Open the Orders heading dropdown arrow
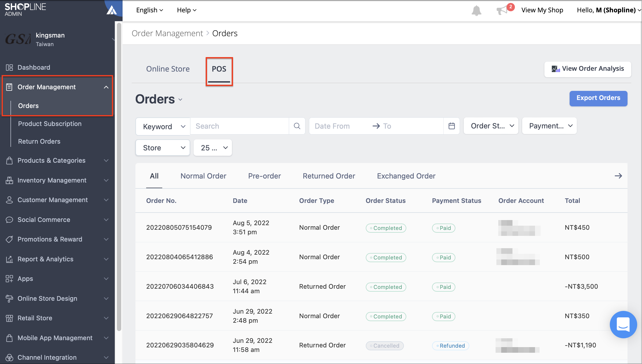 coord(180,100)
